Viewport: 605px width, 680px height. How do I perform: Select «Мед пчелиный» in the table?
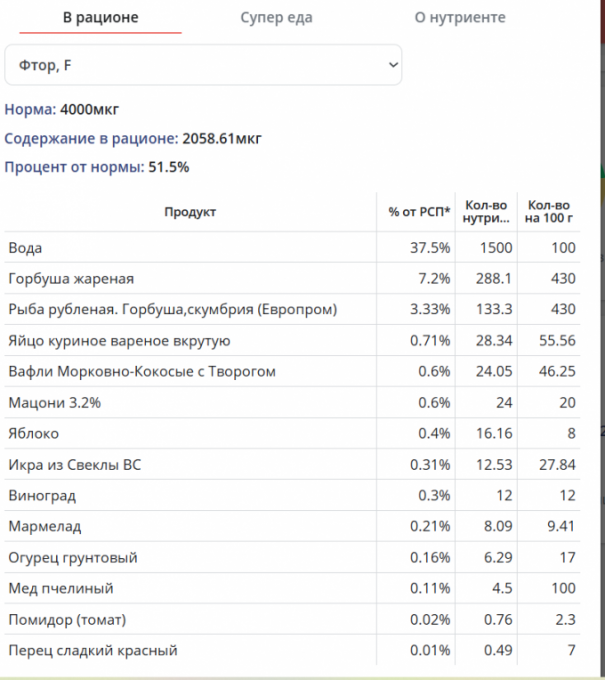click(60, 589)
